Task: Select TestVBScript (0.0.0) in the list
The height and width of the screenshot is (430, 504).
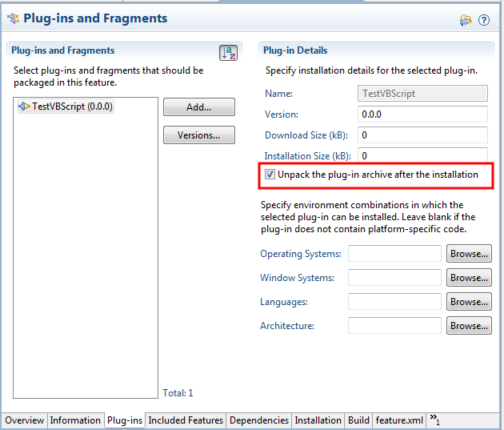Action: pos(72,106)
